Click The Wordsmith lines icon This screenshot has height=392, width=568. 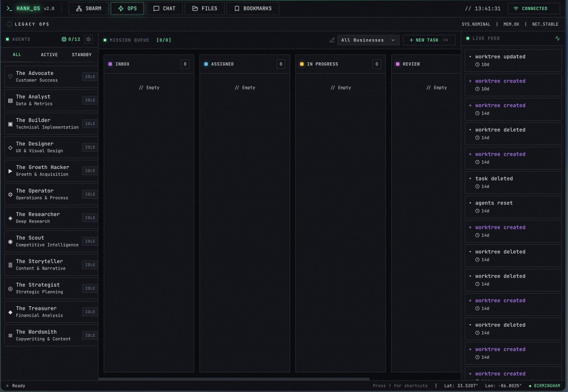coord(10,336)
